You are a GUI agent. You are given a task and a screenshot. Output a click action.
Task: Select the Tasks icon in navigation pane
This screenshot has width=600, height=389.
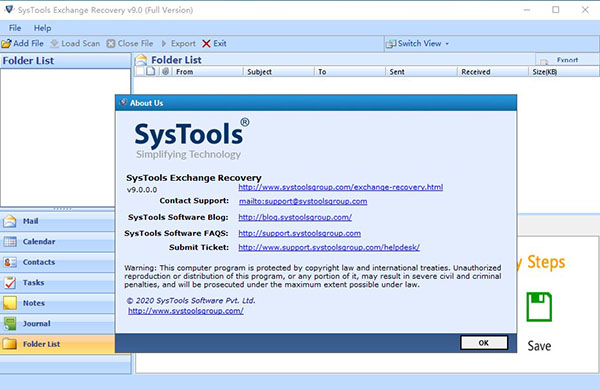10,283
